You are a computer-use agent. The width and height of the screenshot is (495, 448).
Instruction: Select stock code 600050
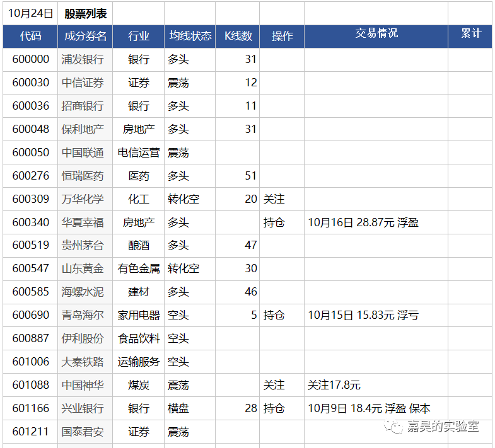click(30, 152)
